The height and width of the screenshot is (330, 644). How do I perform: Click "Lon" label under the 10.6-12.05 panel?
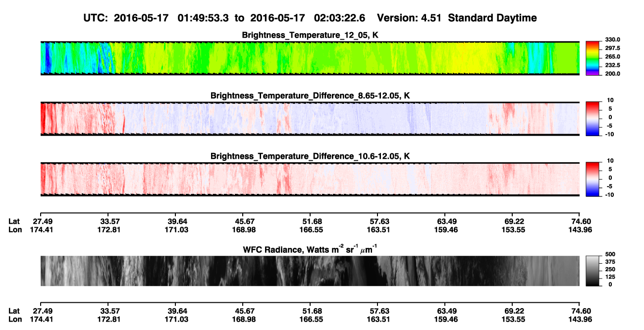pos(15,230)
